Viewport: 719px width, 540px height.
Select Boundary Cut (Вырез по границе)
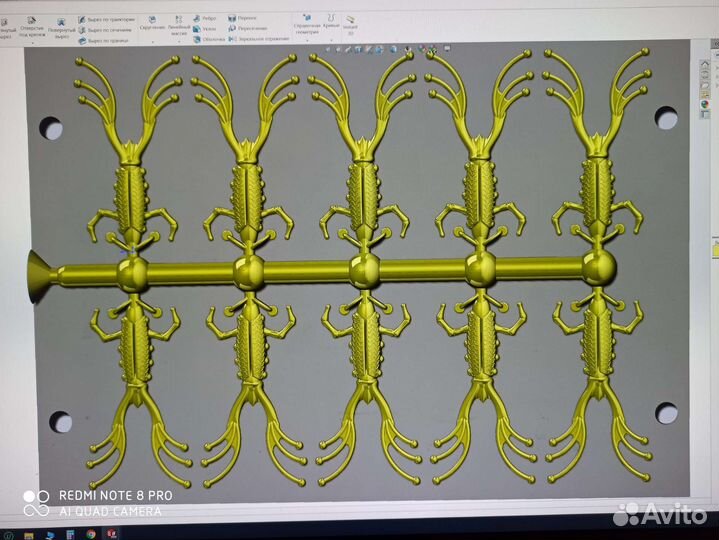pos(106,41)
